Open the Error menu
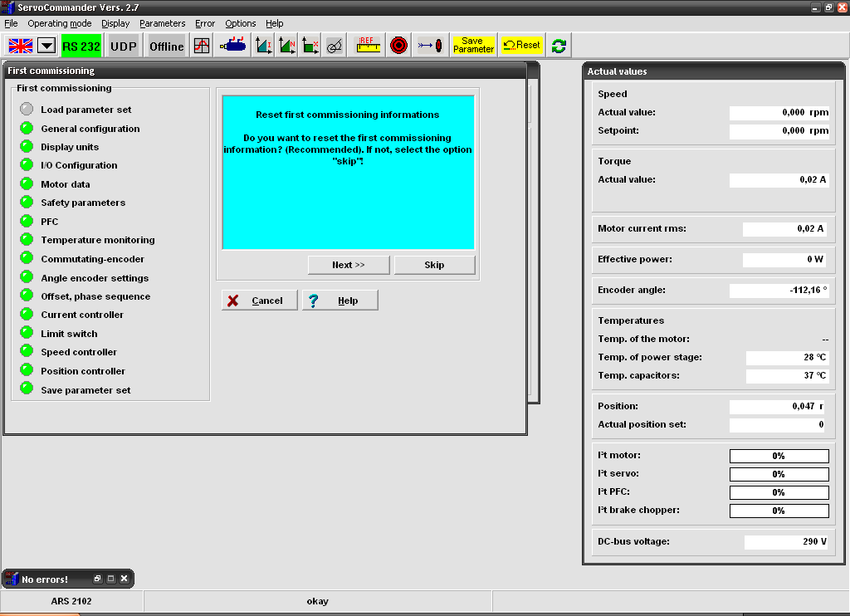The image size is (850, 616). (x=205, y=23)
